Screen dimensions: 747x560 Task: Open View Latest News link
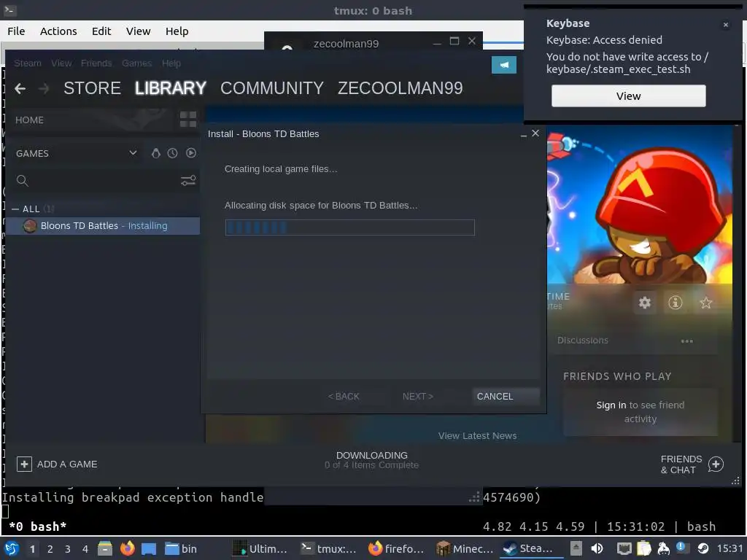point(477,436)
